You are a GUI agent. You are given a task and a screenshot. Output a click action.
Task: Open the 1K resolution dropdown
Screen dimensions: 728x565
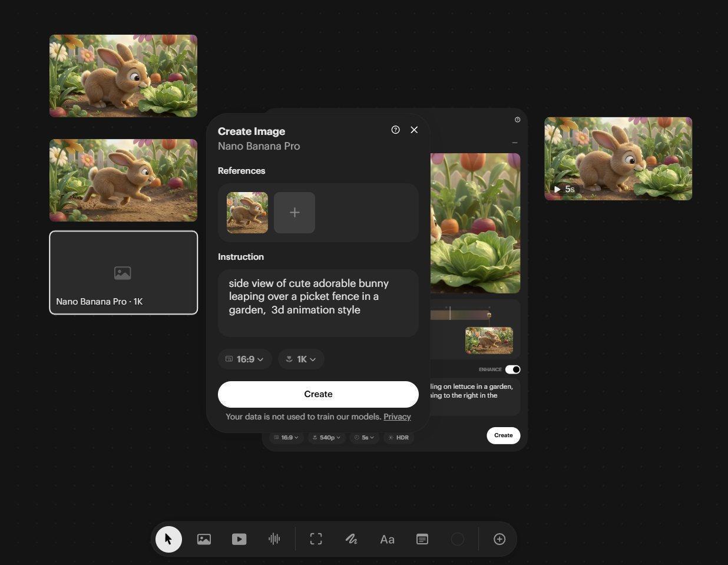point(301,359)
